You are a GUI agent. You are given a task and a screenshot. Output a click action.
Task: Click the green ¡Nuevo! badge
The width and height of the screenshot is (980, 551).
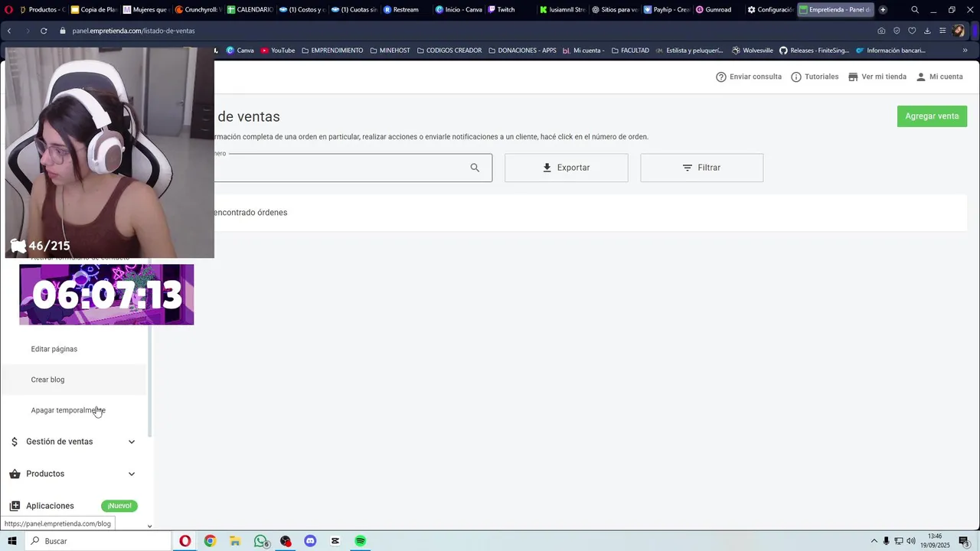click(x=119, y=506)
